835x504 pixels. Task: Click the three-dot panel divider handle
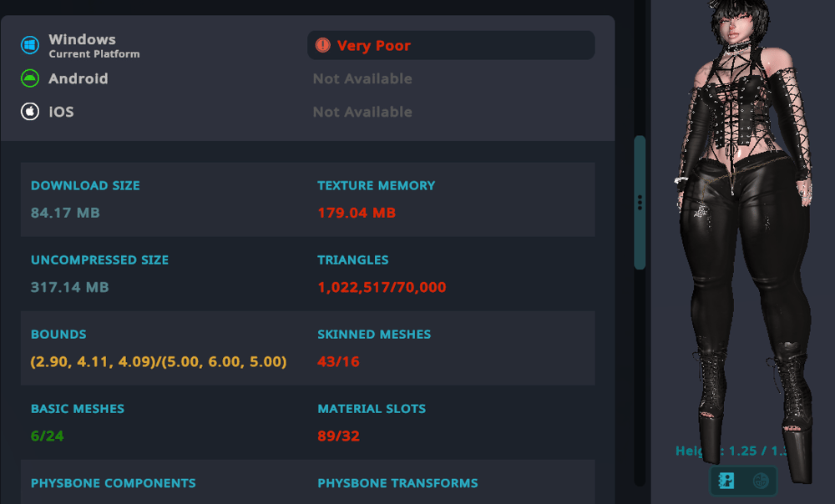click(640, 203)
